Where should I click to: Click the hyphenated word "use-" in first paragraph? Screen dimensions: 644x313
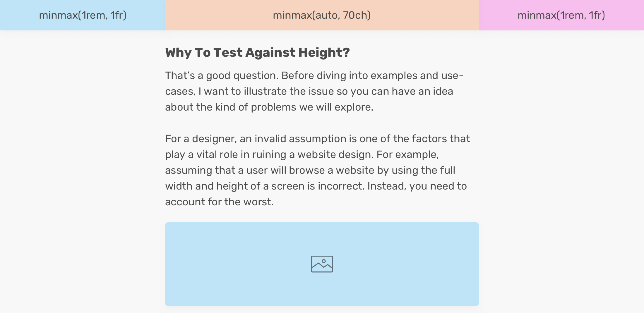[452, 75]
